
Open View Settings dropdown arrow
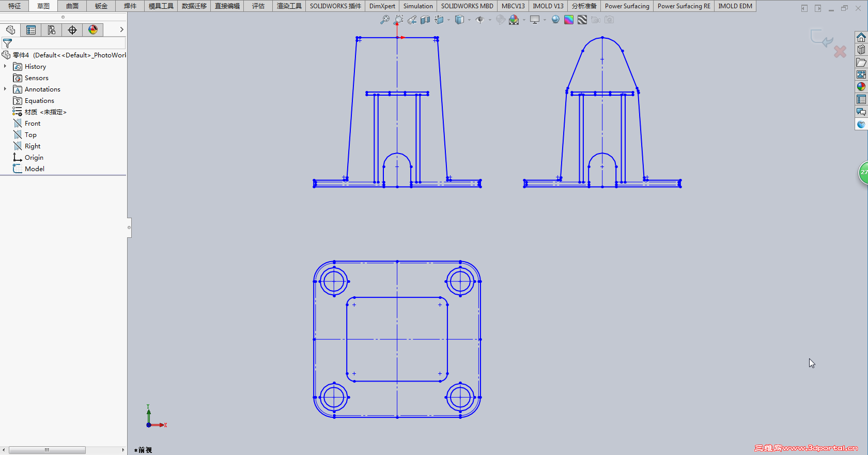[545, 20]
